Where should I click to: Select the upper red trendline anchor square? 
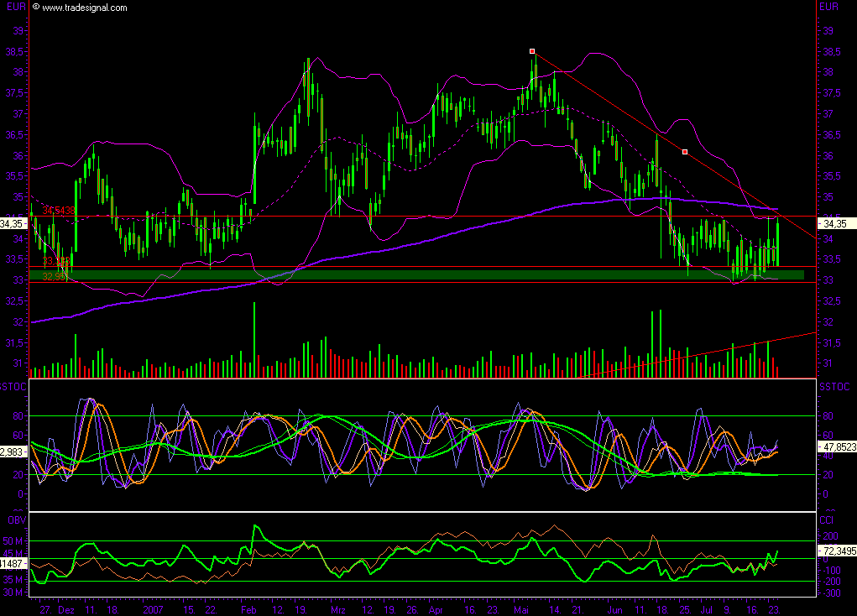(531, 51)
